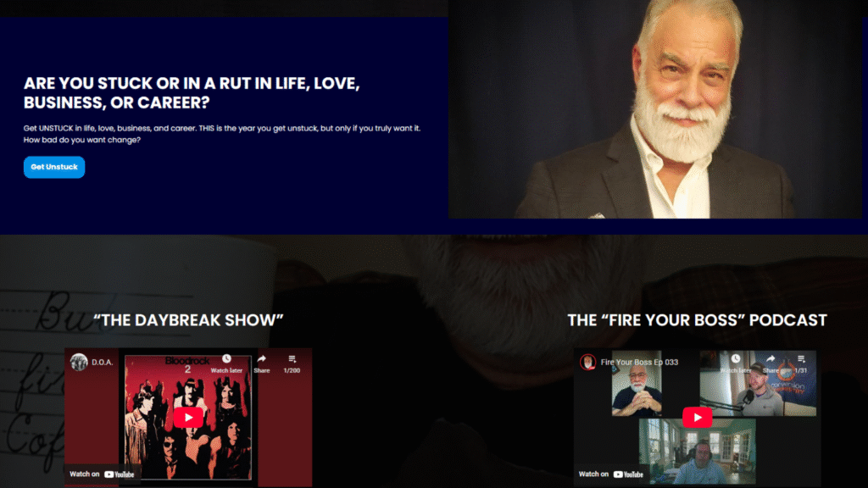This screenshot has width=868, height=488.
Task: Play the Fire Your Boss Ep 033 video
Action: [697, 418]
